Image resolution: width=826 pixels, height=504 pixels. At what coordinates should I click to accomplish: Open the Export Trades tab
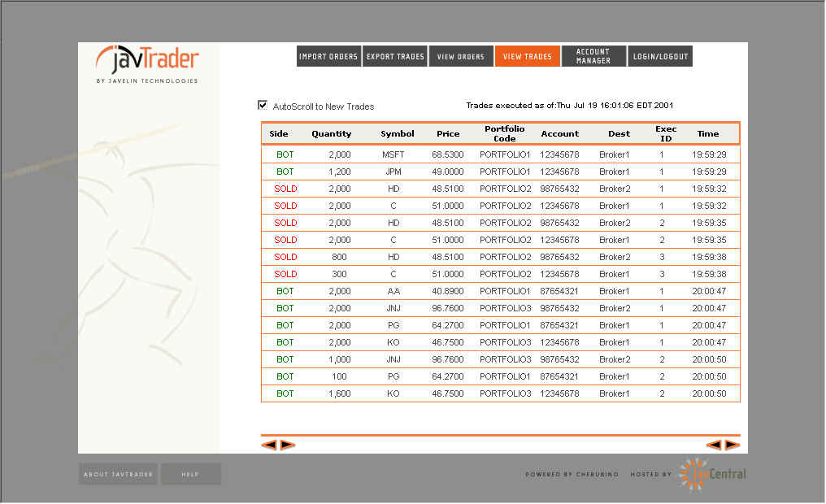[x=395, y=56]
